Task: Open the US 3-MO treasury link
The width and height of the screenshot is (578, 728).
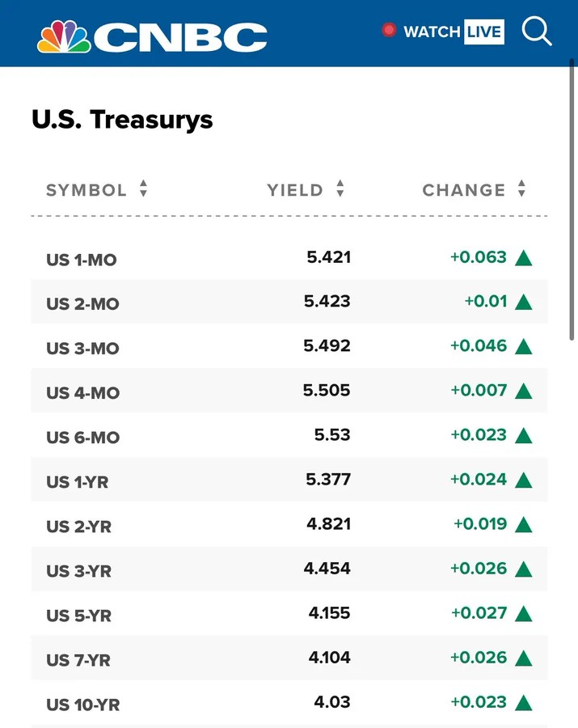Action: point(82,349)
